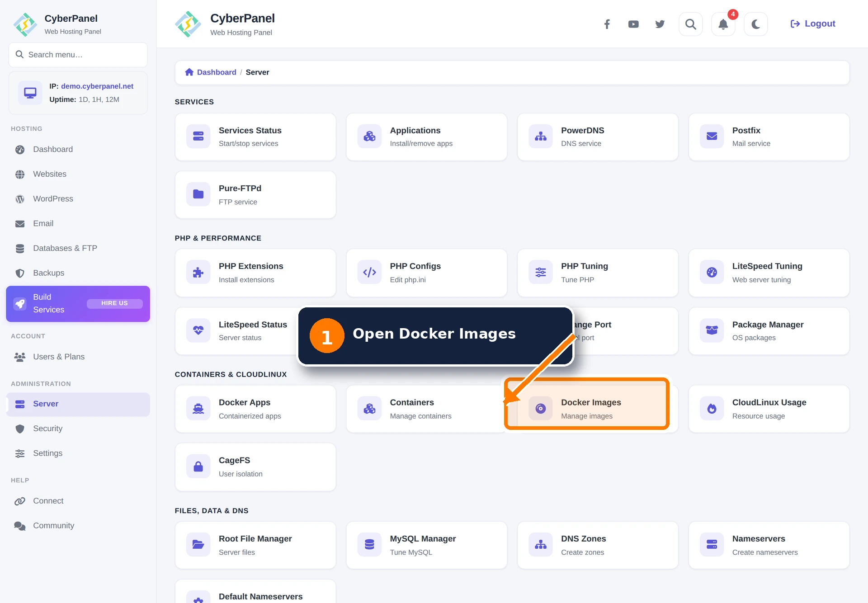Open the LiteSpeed Status heartbeat icon
This screenshot has height=603, width=868.
click(198, 330)
